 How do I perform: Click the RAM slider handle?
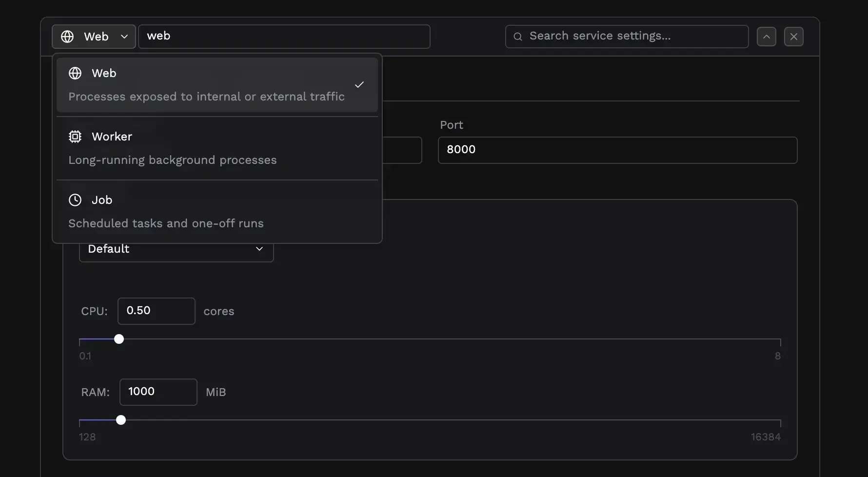point(121,420)
